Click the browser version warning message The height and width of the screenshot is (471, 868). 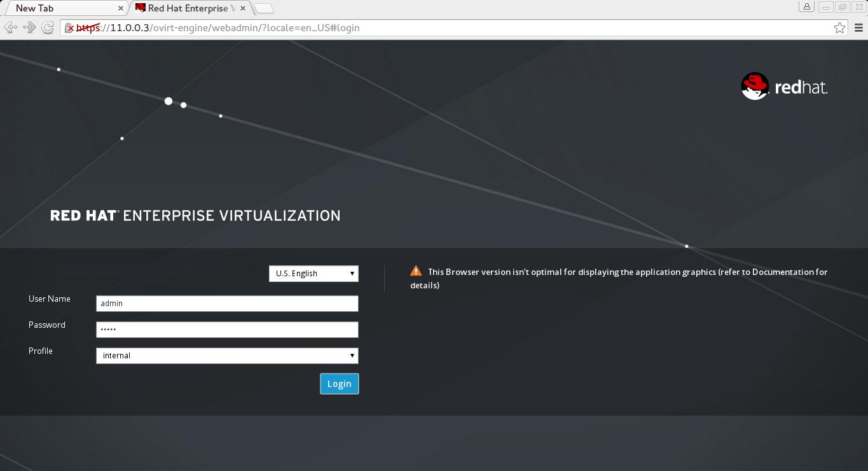pos(619,278)
